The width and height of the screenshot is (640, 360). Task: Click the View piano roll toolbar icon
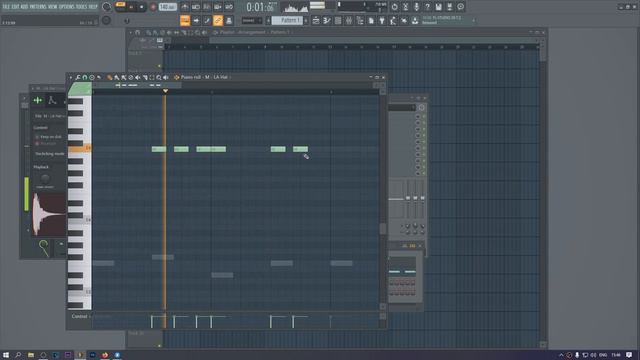327,20
